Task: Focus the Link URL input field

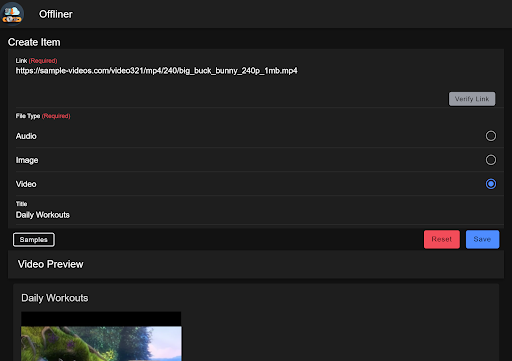Action: [256, 71]
